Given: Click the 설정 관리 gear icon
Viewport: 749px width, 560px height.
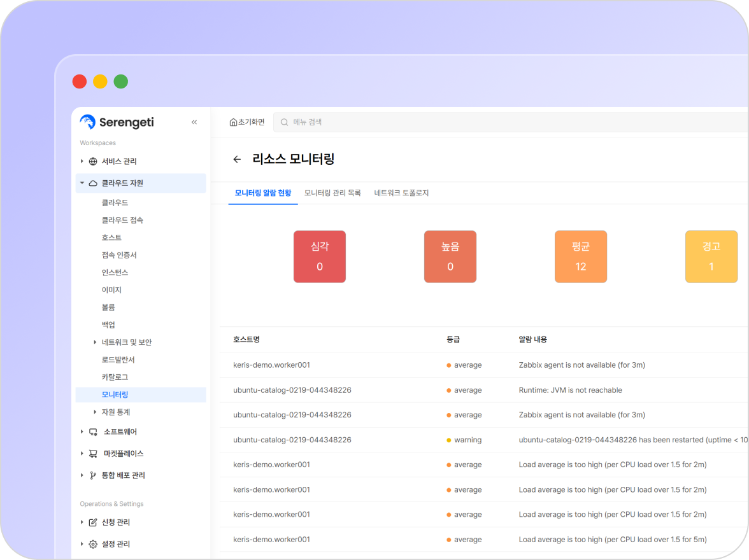Looking at the screenshot, I should [x=93, y=544].
